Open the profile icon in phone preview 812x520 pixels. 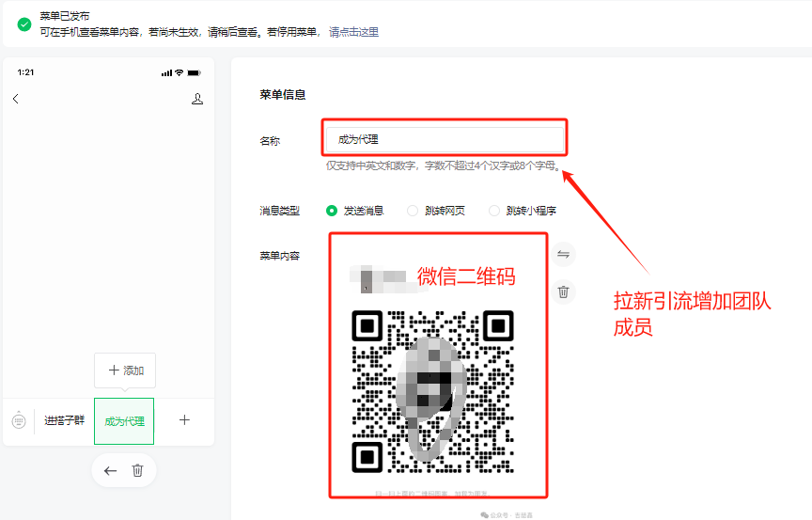[197, 99]
